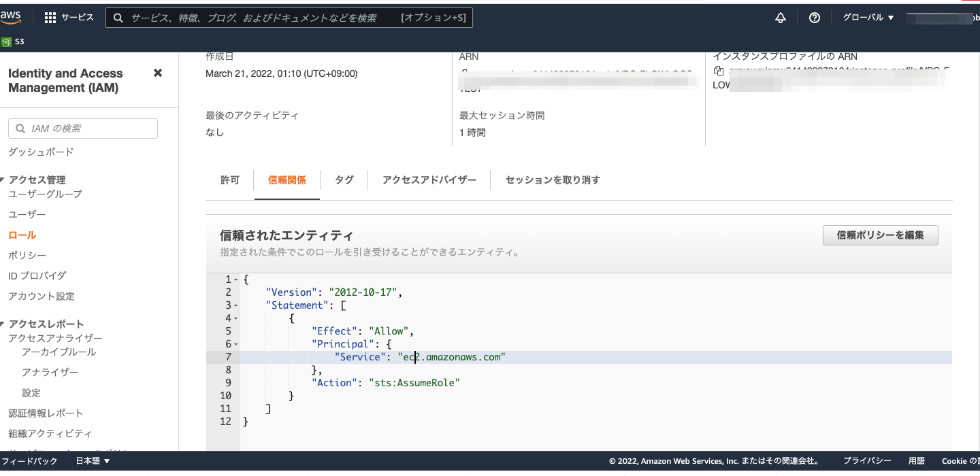
Task: Open ユーザー in sidebar
Action: (x=27, y=215)
